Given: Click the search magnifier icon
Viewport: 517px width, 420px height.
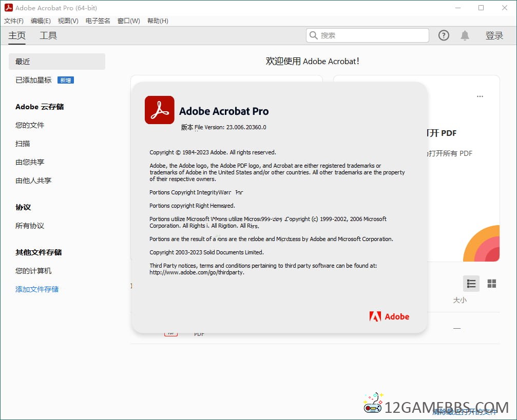Looking at the screenshot, I should (x=313, y=35).
